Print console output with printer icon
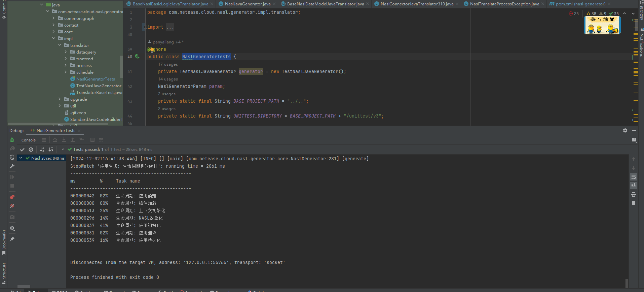 pyautogui.click(x=634, y=195)
